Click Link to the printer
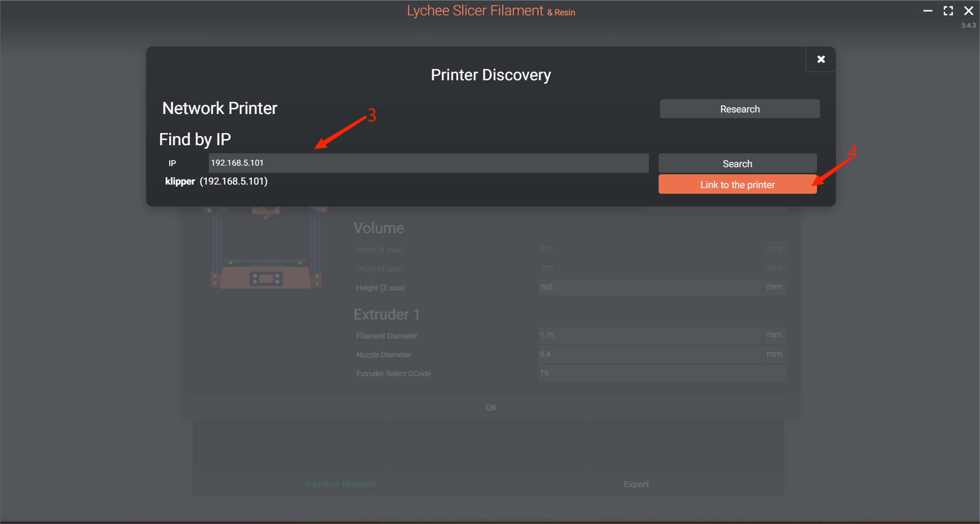 point(737,185)
